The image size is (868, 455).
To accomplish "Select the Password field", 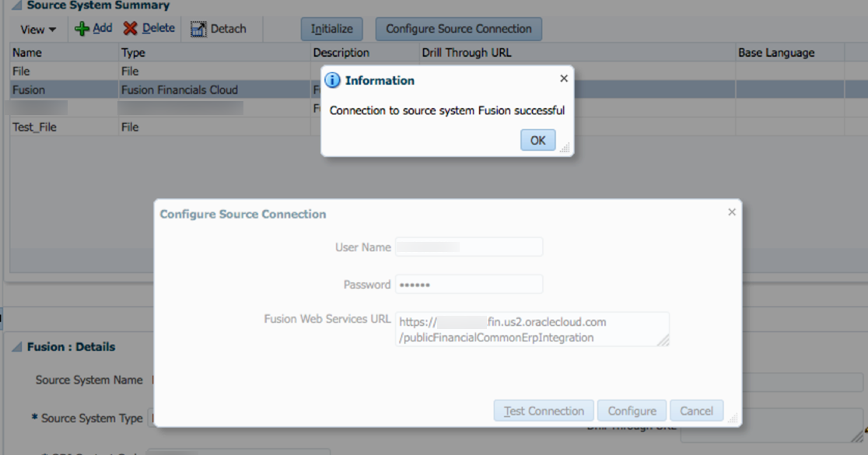I will point(469,285).
